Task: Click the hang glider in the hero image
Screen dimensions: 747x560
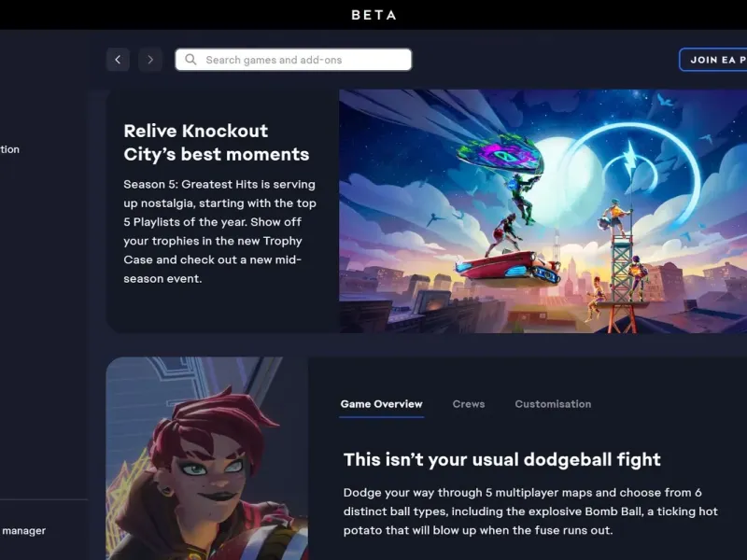Action: coord(500,153)
